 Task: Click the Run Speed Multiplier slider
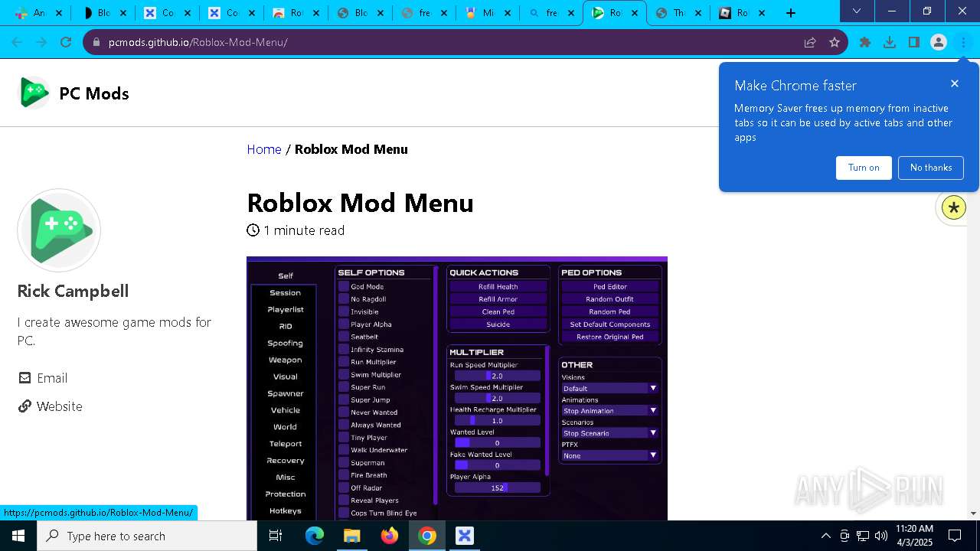coord(498,376)
